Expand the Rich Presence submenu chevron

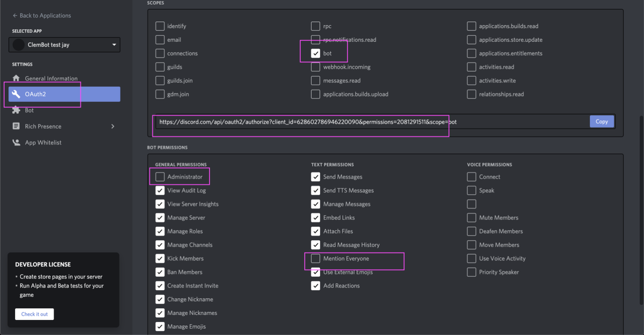(113, 126)
